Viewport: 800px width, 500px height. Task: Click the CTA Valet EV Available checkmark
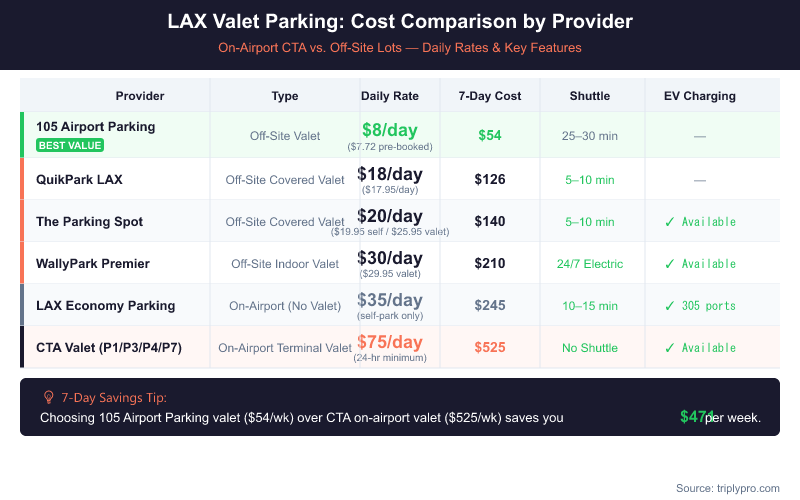[x=669, y=348]
